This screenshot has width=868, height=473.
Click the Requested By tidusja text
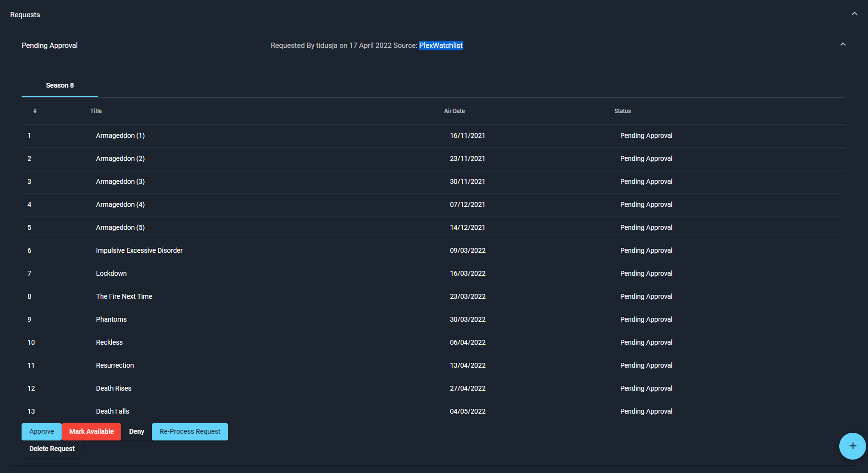tap(304, 45)
